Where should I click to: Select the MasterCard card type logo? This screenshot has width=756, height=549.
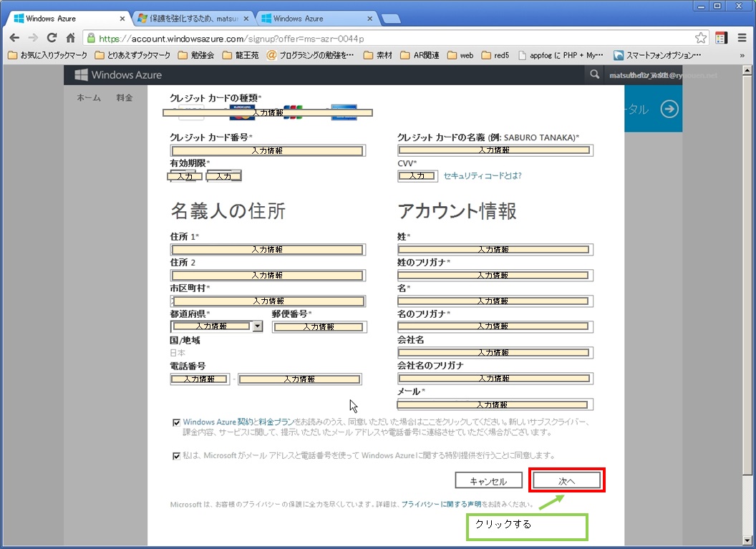tap(242, 112)
